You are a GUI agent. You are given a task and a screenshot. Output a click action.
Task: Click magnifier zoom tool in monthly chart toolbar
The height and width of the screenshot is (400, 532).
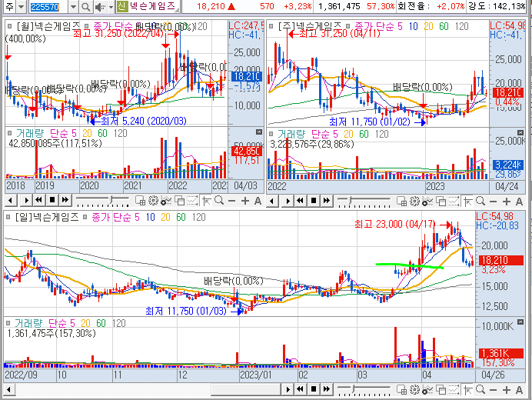pyautogui.click(x=219, y=201)
